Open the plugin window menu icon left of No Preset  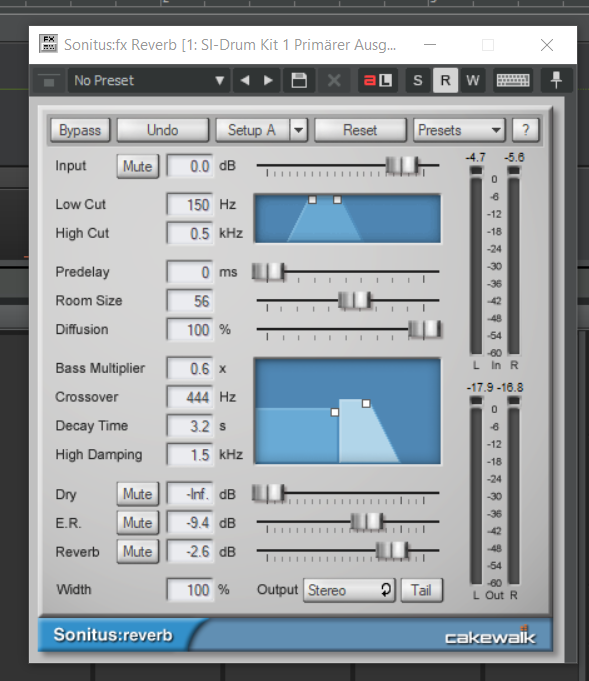pyautogui.click(x=48, y=80)
